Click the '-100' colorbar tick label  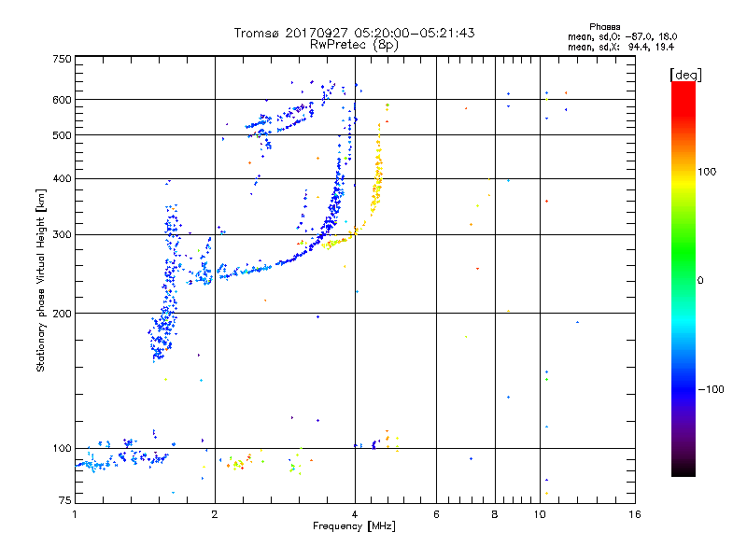[x=711, y=389]
